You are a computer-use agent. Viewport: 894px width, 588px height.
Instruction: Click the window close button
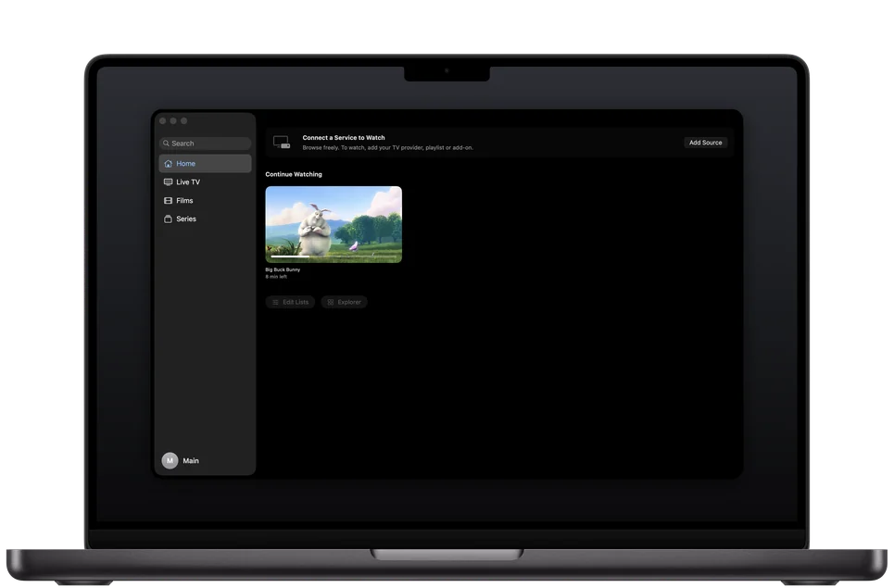[x=163, y=120]
